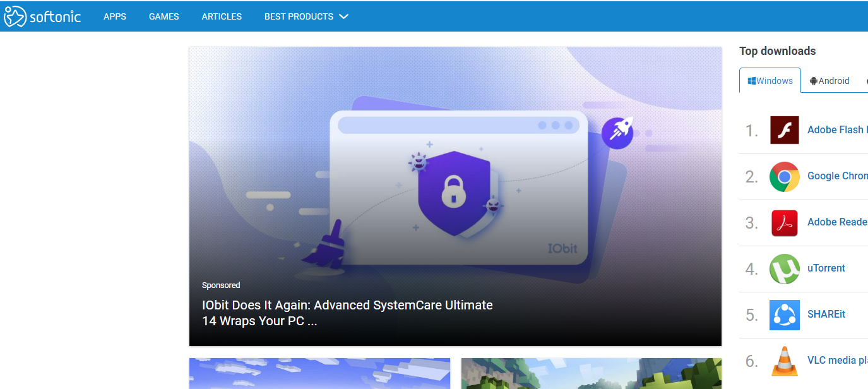Open the uTorrent download link

[x=826, y=268]
